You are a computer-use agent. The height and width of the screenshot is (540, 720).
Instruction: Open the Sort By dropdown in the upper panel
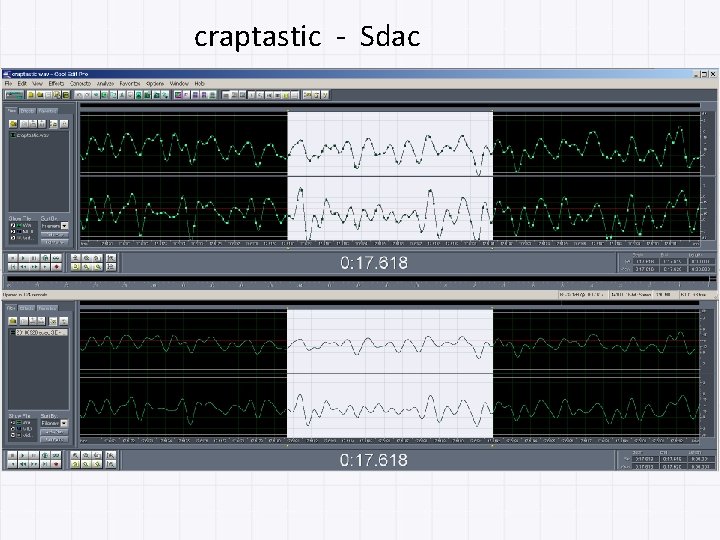64,226
